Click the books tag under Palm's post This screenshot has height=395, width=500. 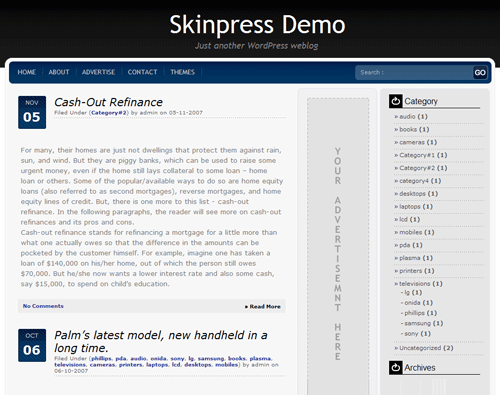tap(237, 358)
